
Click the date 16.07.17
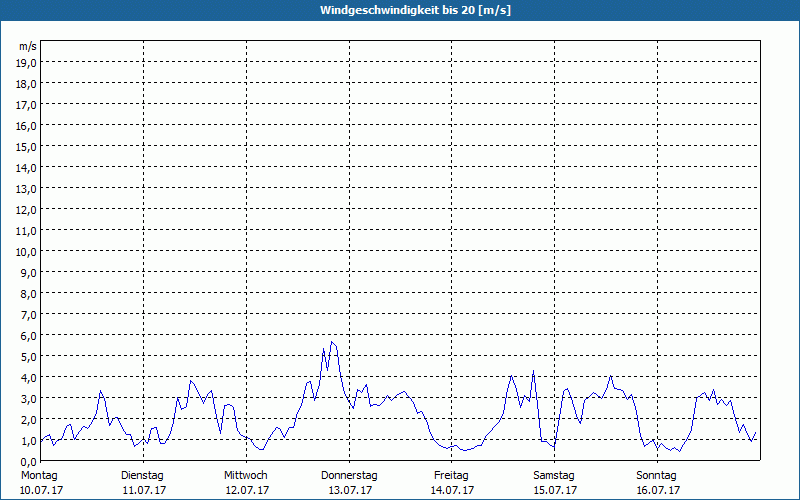658,490
